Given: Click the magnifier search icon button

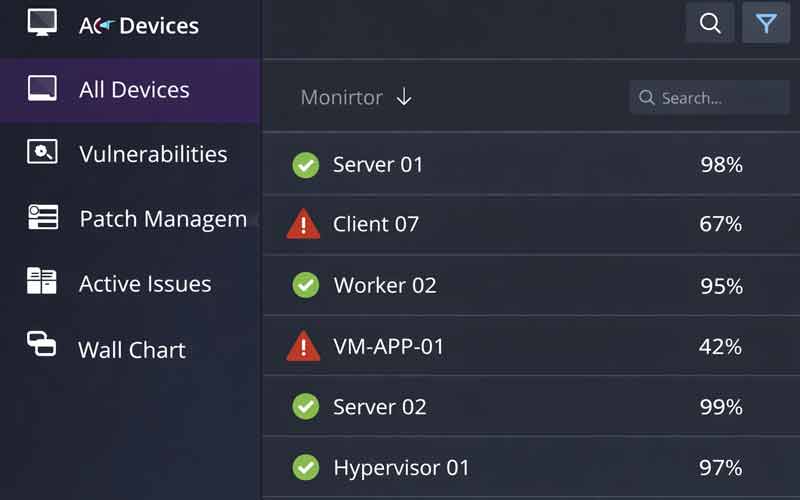Looking at the screenshot, I should point(710,23).
